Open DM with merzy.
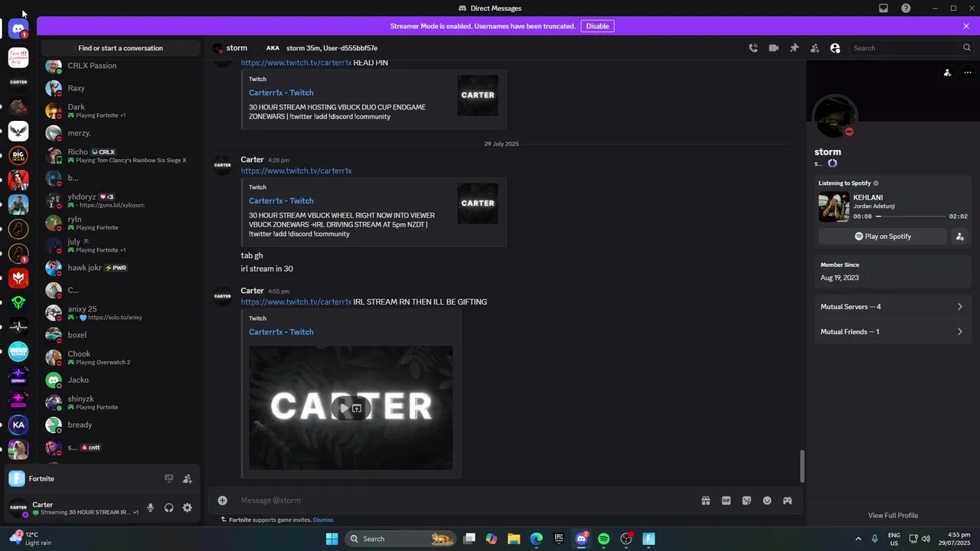Viewport: 980px width, 551px height. click(120, 133)
